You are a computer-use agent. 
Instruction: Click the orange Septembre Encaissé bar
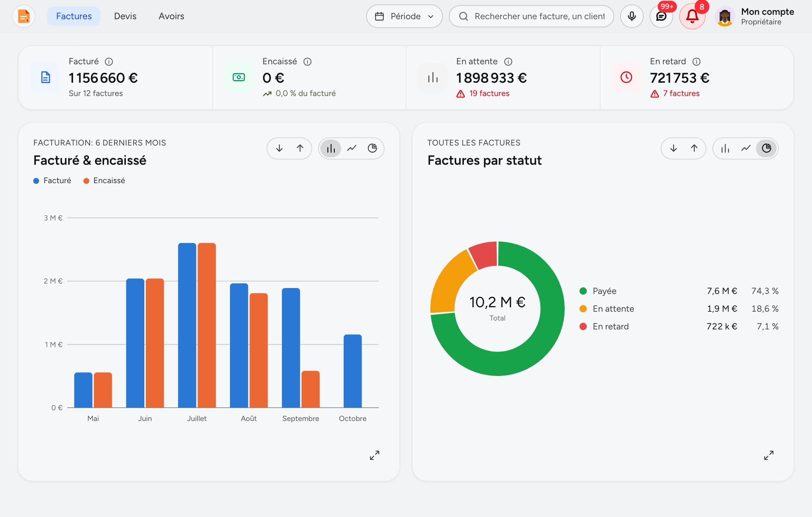point(310,389)
